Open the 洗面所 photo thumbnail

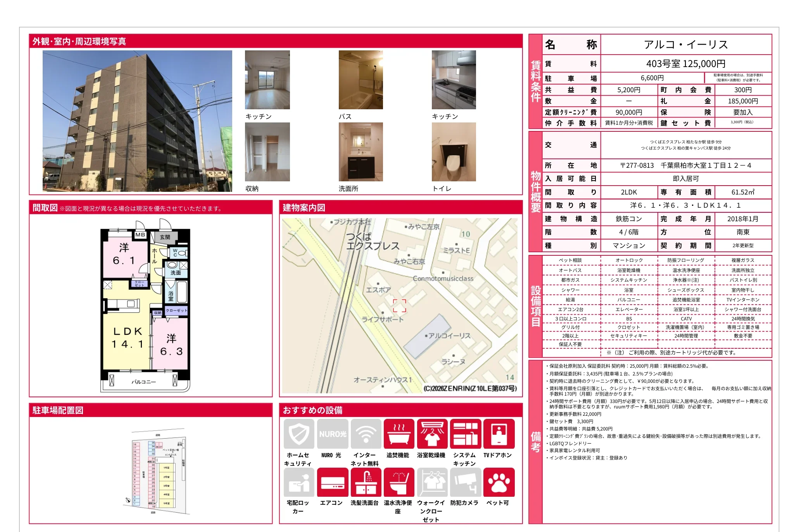click(x=361, y=152)
